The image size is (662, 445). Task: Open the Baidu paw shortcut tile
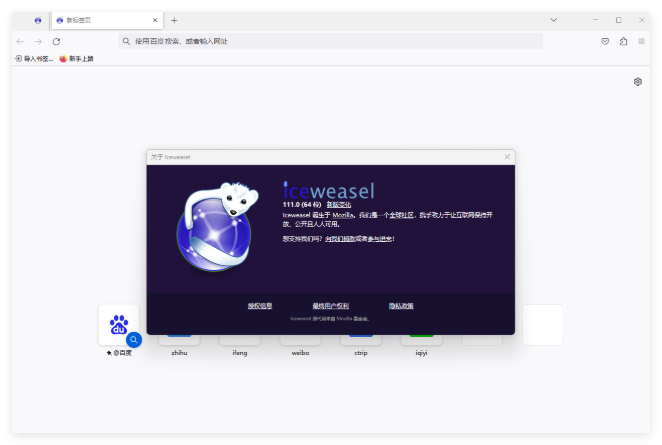[x=119, y=325]
